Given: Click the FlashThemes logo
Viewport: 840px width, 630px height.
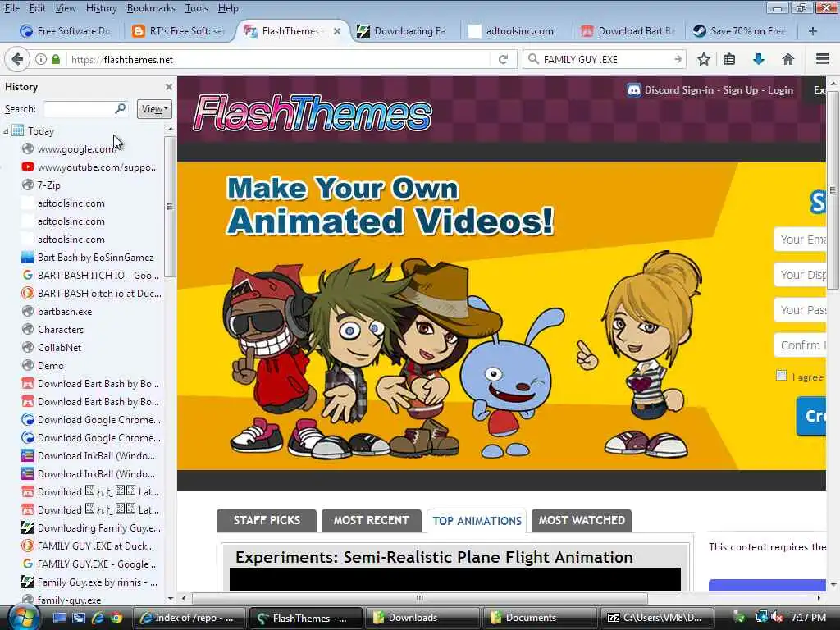Looking at the screenshot, I should click(x=312, y=113).
